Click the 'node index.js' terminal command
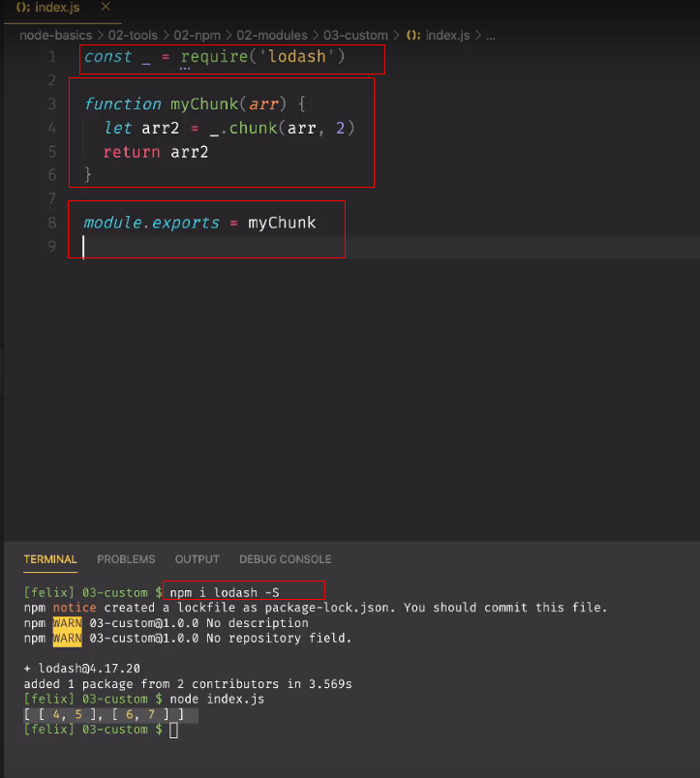 (217, 699)
